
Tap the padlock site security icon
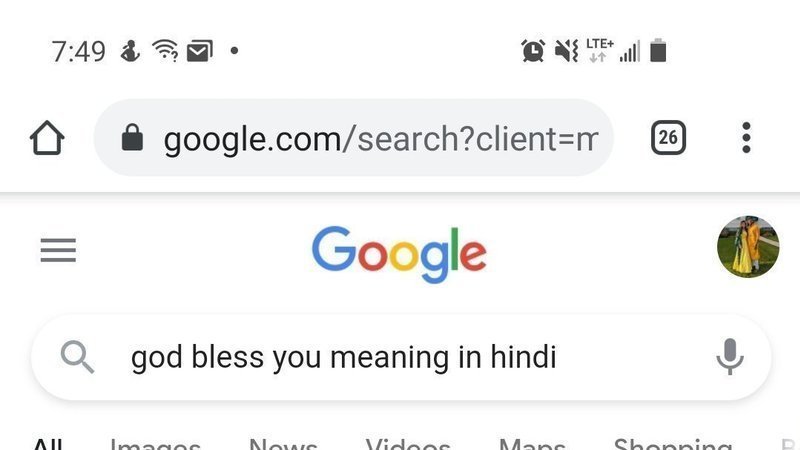pyautogui.click(x=132, y=138)
